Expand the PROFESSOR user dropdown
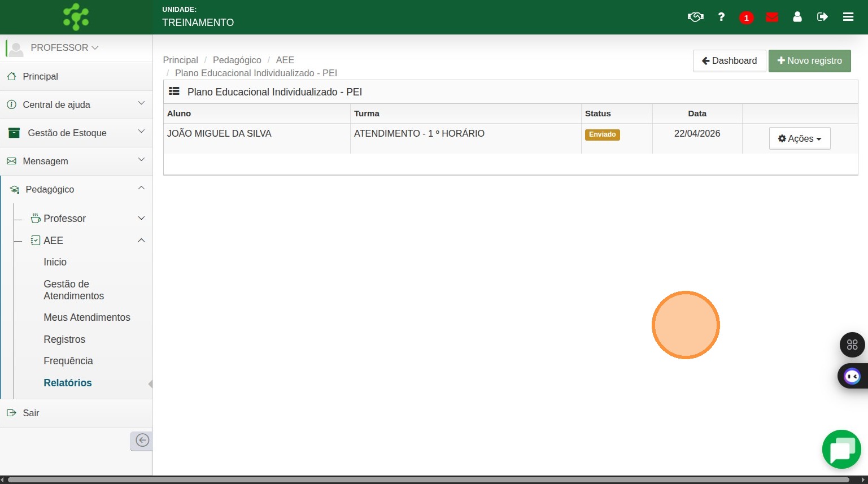868x484 pixels. pos(65,48)
